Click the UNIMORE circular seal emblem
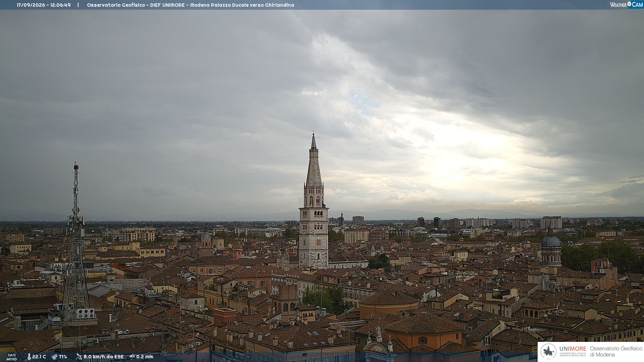 click(x=548, y=351)
